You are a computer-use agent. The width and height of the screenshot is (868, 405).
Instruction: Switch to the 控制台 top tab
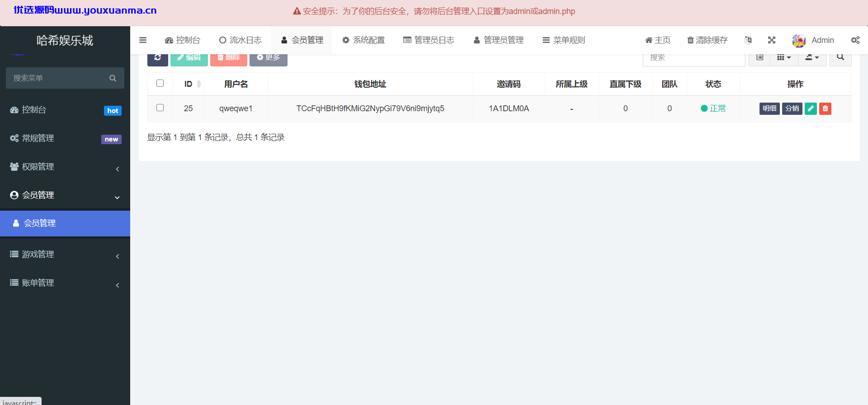pos(183,40)
